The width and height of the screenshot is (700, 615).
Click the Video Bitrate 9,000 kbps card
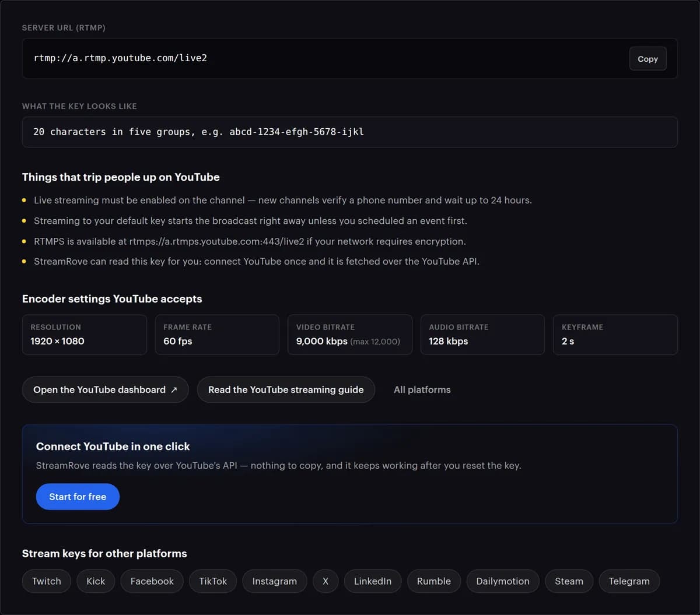pyautogui.click(x=350, y=335)
